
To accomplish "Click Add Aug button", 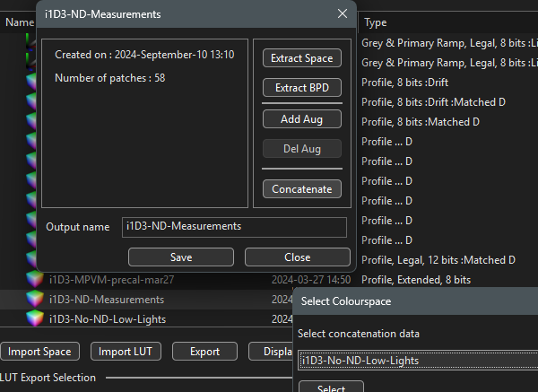I will point(302,119).
